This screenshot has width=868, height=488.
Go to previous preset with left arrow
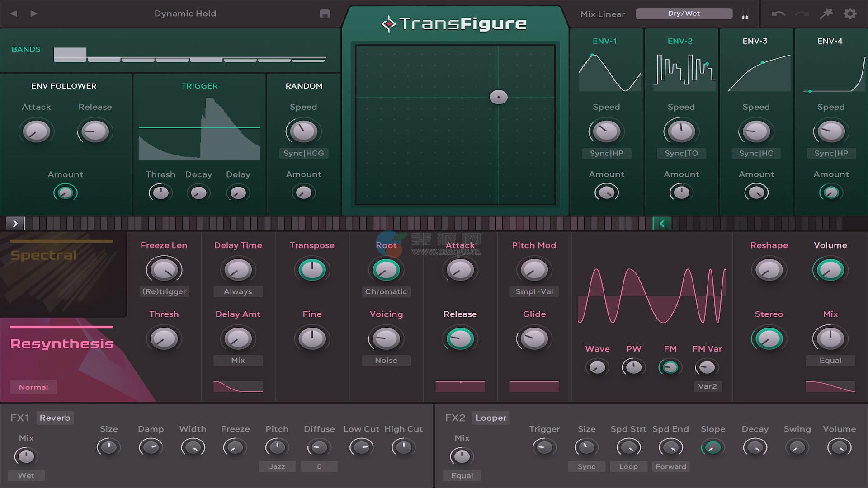[x=14, y=14]
